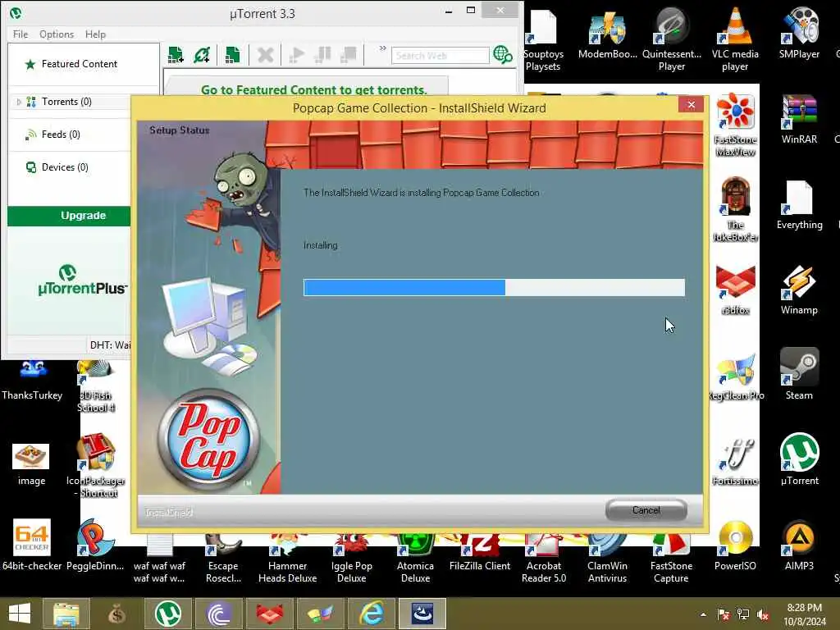Click Create New Torrent toolbar icon
The image size is (840, 630).
point(232,55)
